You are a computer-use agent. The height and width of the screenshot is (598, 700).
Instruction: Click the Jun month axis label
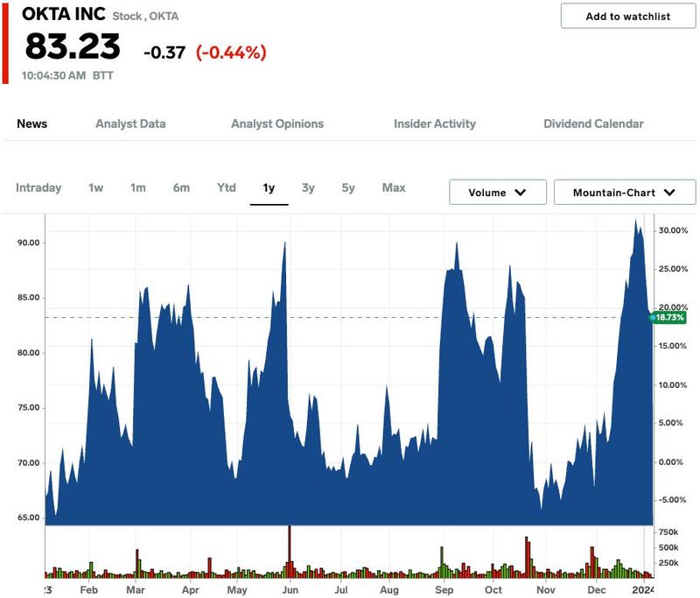(290, 590)
